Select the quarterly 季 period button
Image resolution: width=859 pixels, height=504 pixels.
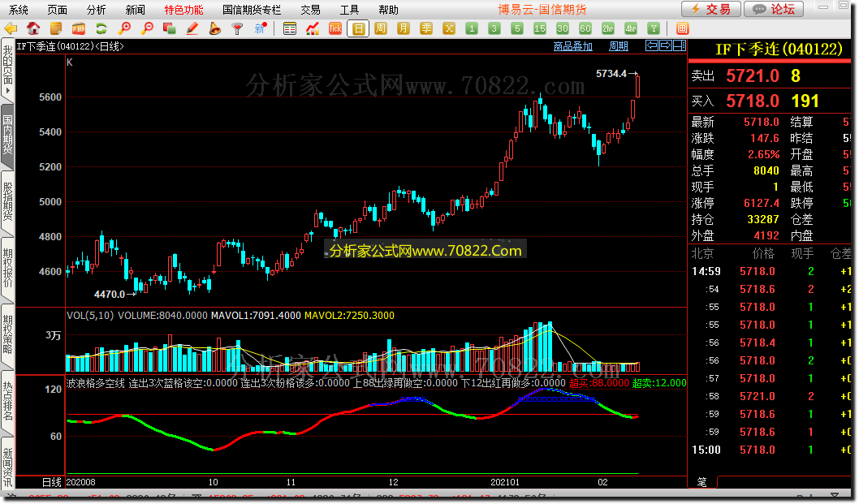click(426, 28)
